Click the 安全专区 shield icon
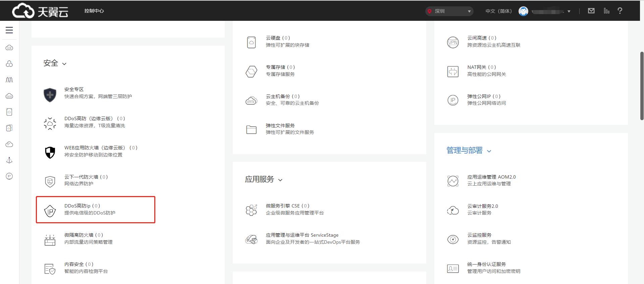 click(50, 95)
